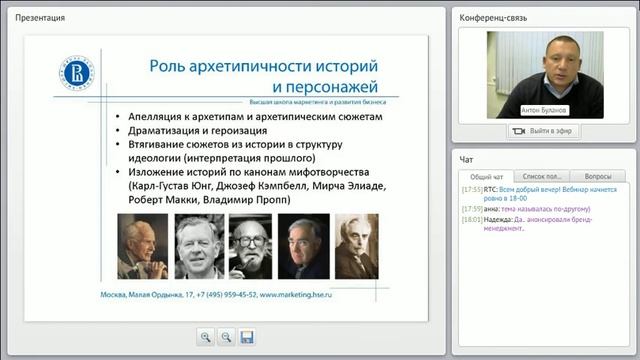640x360 pixels.
Task: Open the www.marketing.hse.ru address on slide
Action: 296,294
